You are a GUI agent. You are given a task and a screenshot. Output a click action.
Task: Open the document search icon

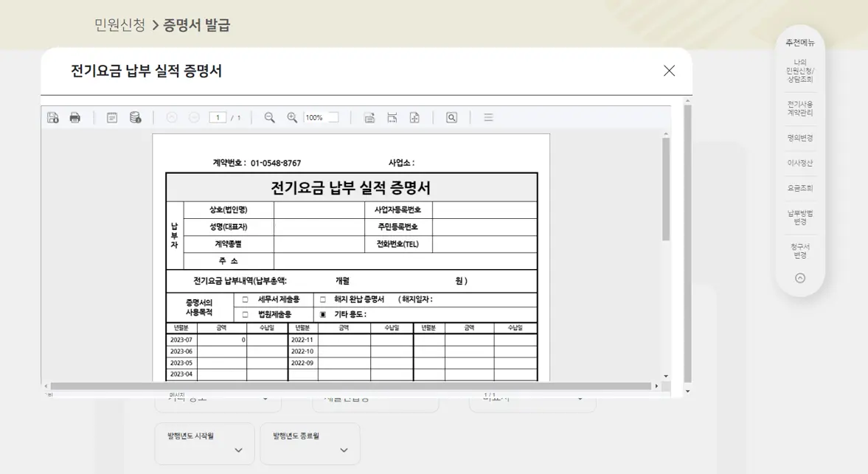(x=451, y=116)
